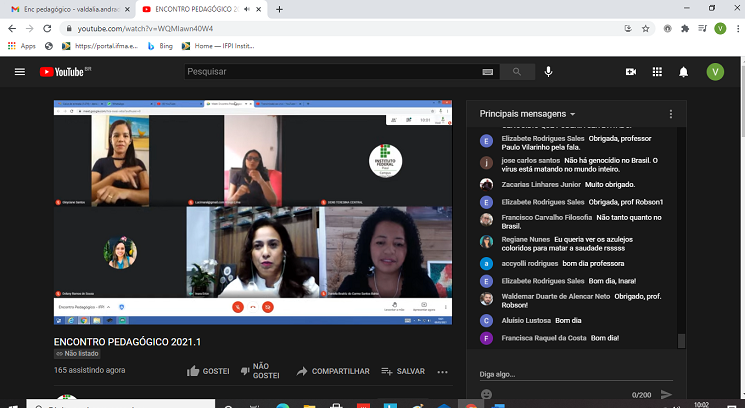Select the ENCONTRO PEDAGÓGICO YouTube tab

coord(195,9)
